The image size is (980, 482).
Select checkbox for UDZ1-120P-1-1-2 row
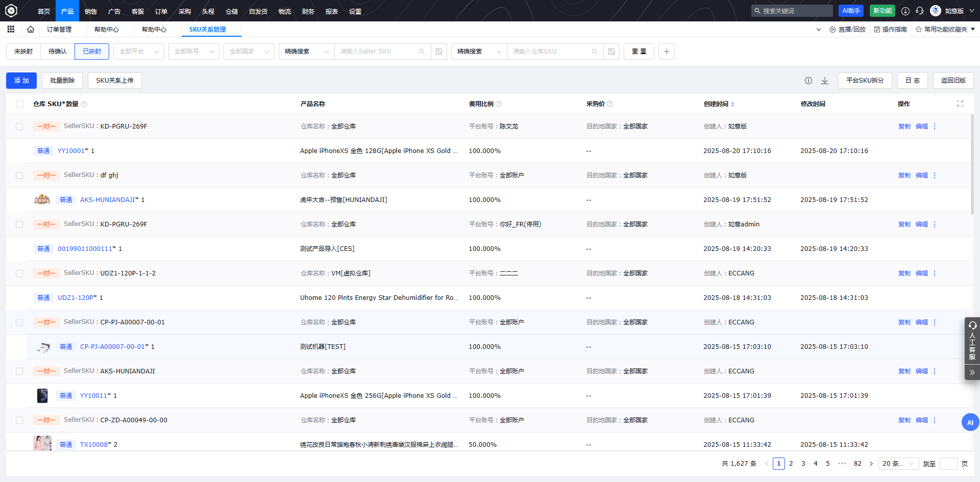[x=19, y=273]
